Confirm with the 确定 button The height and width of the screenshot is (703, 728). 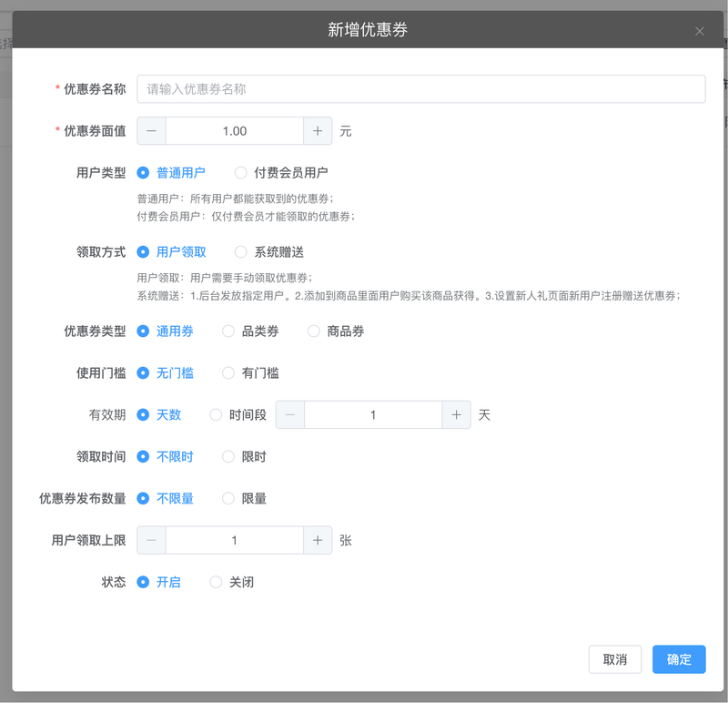coord(679,659)
